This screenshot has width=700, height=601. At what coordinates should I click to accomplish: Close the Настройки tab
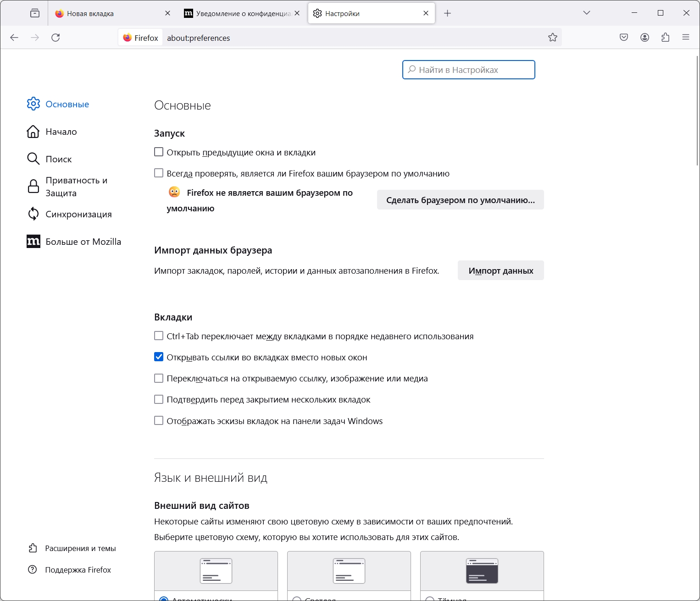pos(426,13)
